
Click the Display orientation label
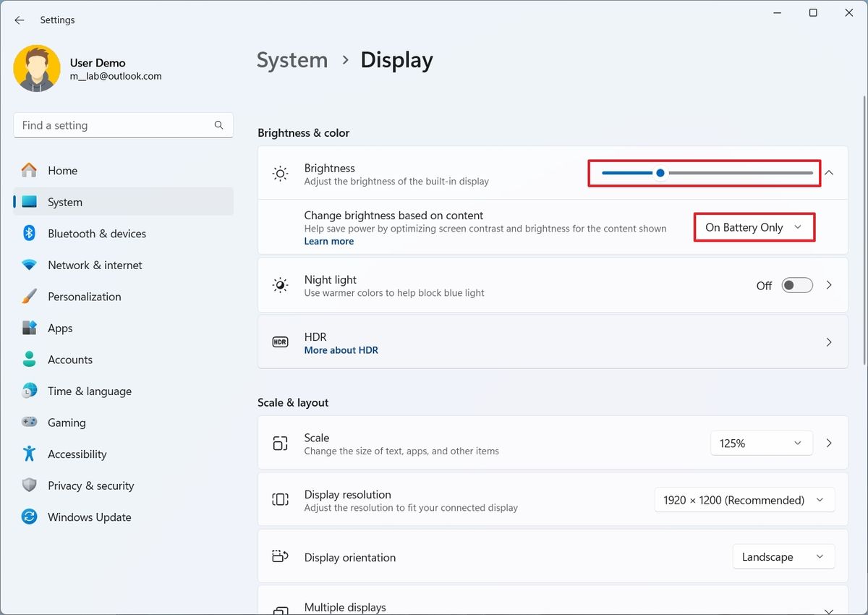[x=350, y=557]
